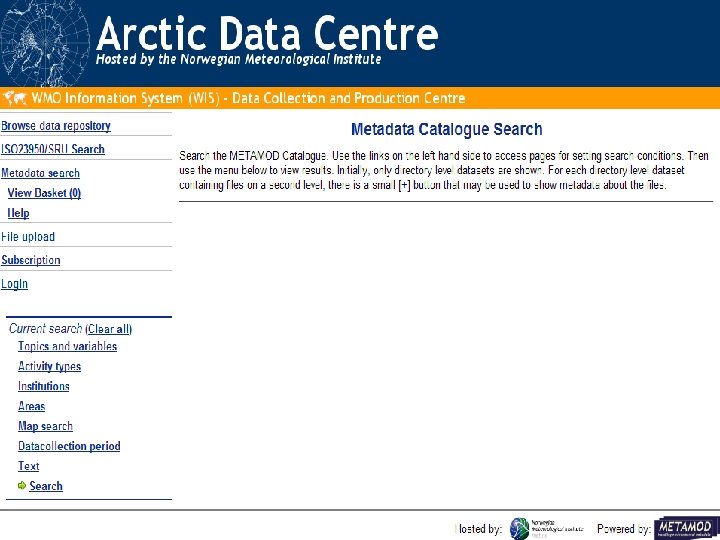720x540 pixels.
Task: Open ISO23950/SRU Search page
Action: click(53, 149)
